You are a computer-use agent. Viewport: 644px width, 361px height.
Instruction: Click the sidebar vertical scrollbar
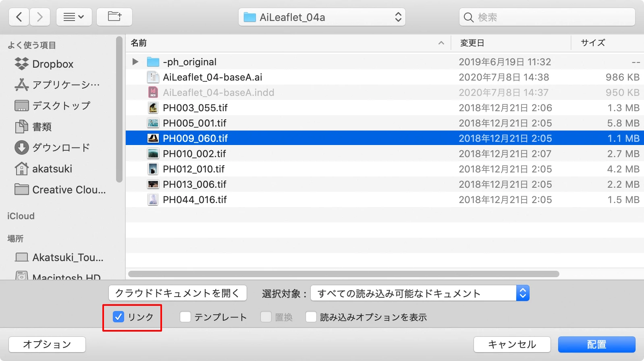pos(119,110)
